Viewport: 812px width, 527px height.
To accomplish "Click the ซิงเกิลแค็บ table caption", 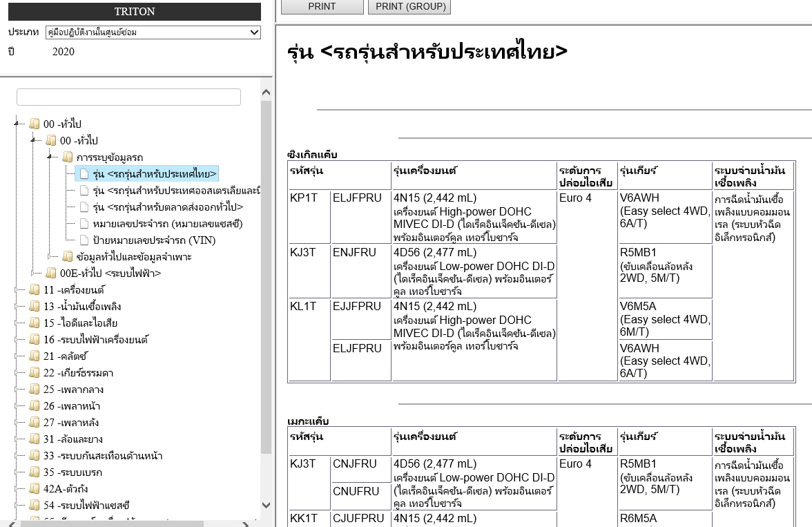I will (312, 155).
